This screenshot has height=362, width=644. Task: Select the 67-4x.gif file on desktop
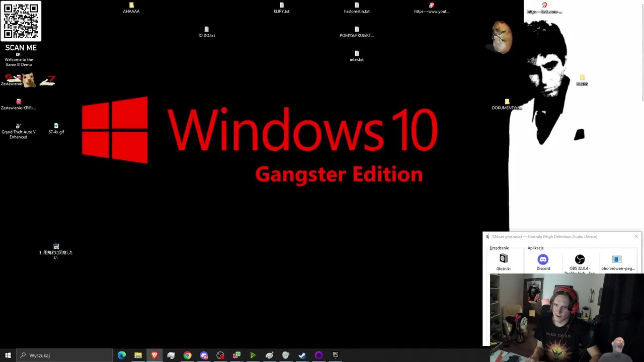[x=56, y=129]
